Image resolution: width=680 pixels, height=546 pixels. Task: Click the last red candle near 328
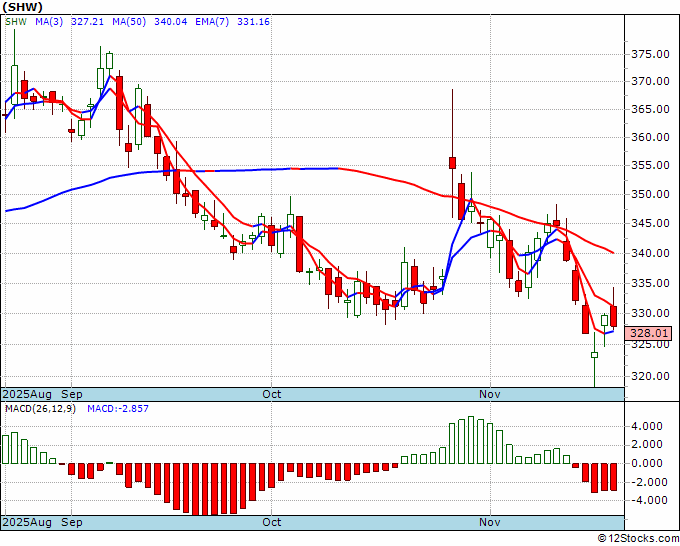613,316
